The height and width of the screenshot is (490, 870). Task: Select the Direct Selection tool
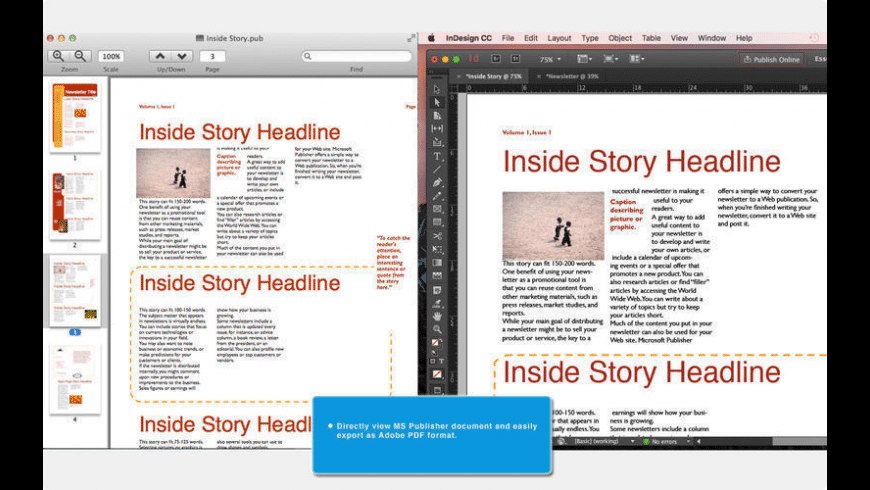[x=437, y=103]
